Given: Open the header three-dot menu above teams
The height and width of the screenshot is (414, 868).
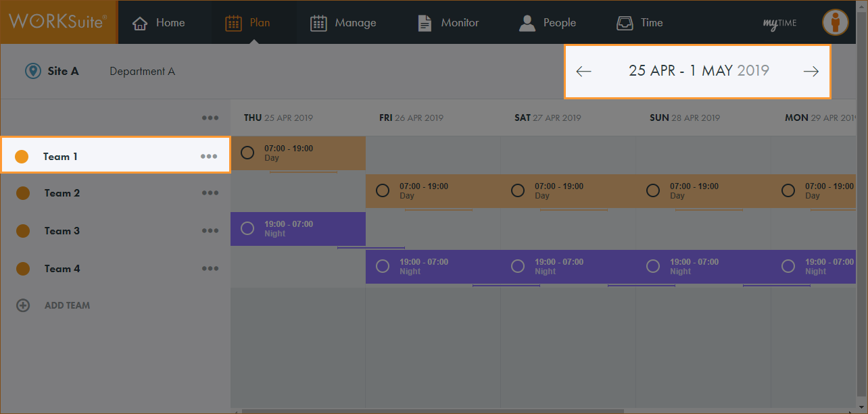Looking at the screenshot, I should 210,118.
